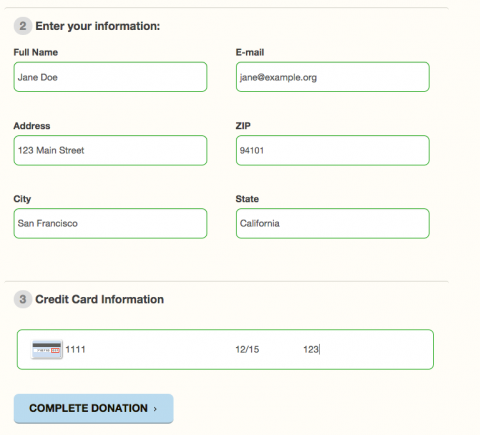Viewport: 480px width, 435px height.
Task: Click the State label text
Action: (x=247, y=199)
